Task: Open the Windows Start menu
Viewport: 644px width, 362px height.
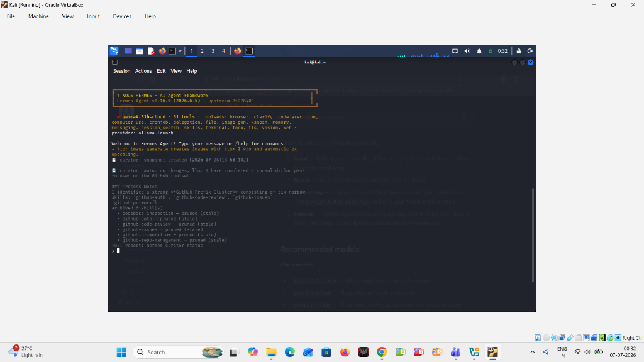Action: (x=121, y=352)
